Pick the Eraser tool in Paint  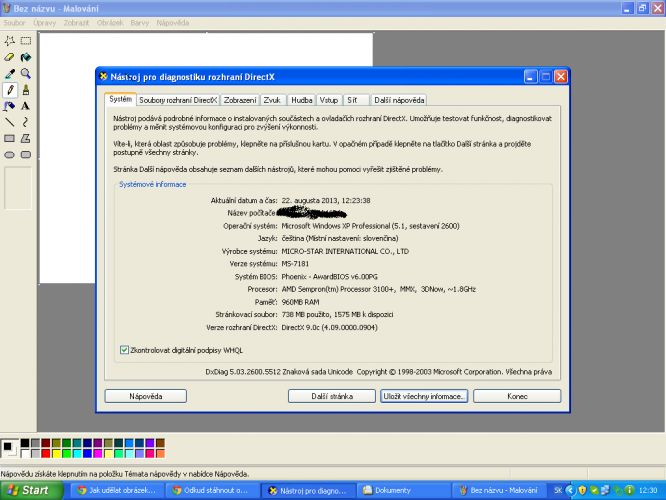click(9, 57)
